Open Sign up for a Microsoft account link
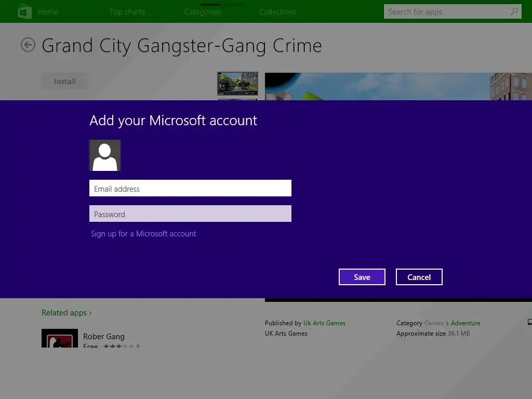 coord(143,234)
